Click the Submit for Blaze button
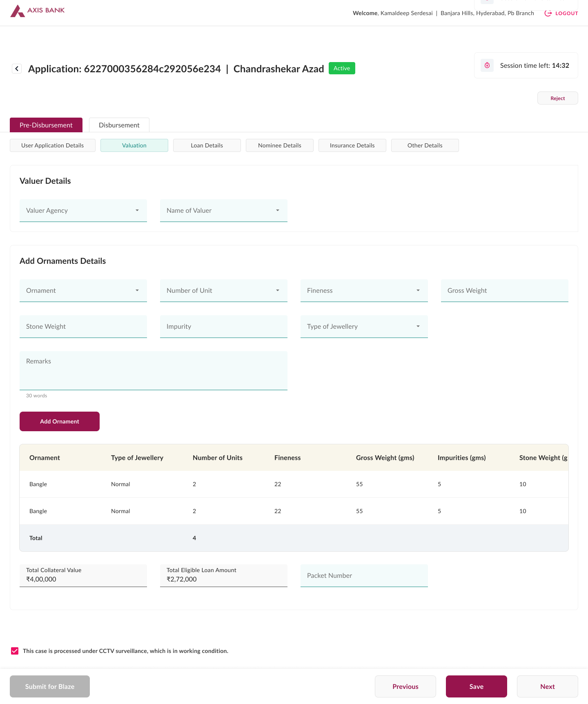 coord(50,686)
